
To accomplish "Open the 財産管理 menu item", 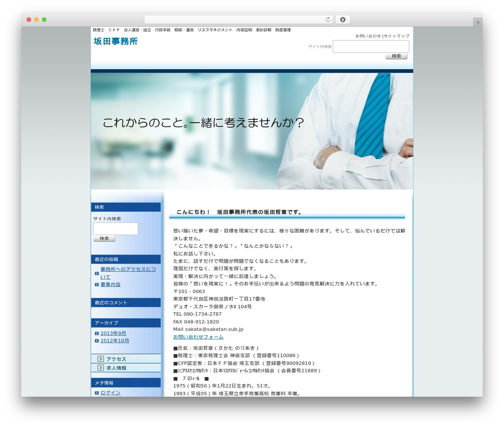I will 283,30.
